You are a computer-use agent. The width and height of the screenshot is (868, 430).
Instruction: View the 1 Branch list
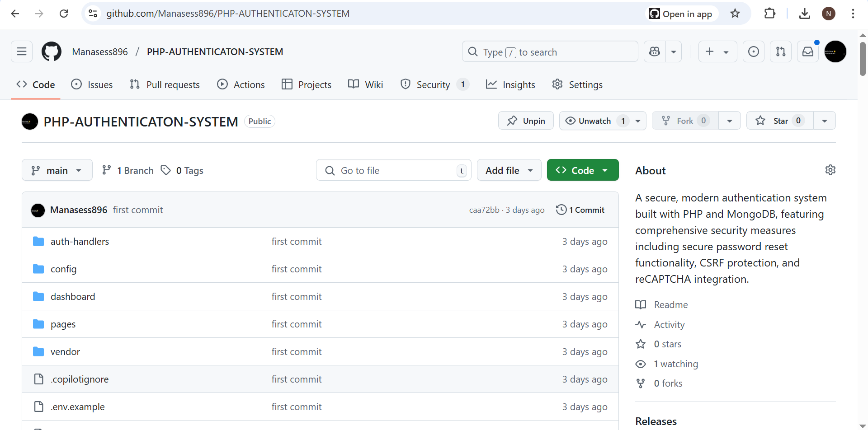point(128,170)
